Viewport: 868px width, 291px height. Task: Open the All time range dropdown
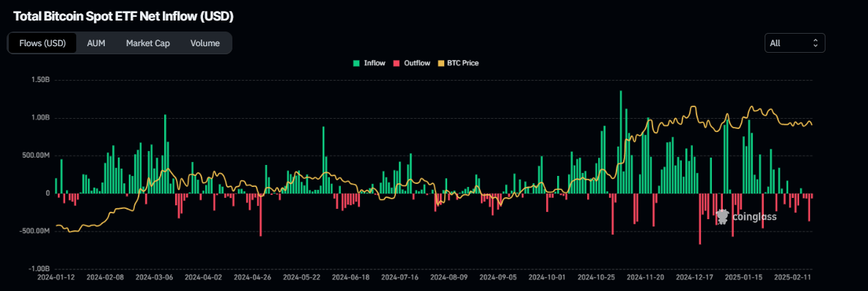[795, 43]
